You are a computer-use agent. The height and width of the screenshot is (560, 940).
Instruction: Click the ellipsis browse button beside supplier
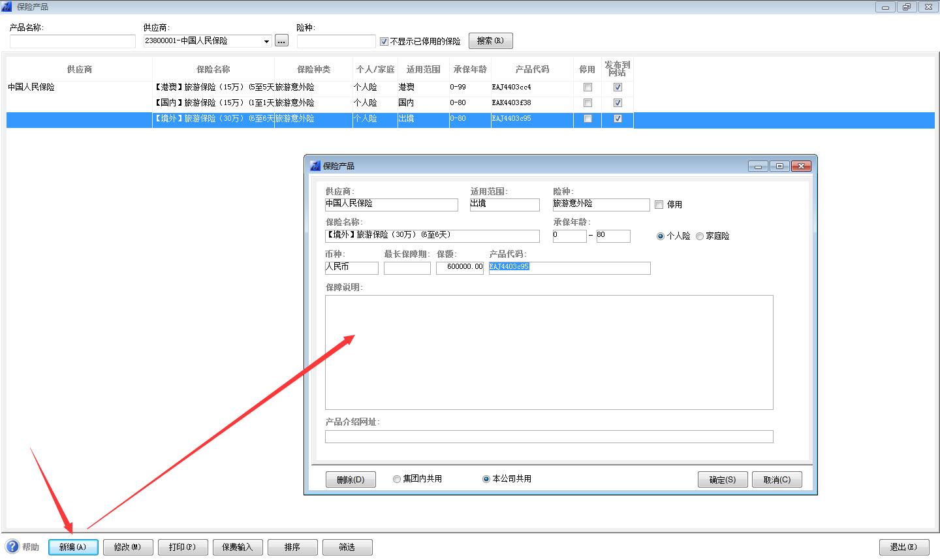281,41
